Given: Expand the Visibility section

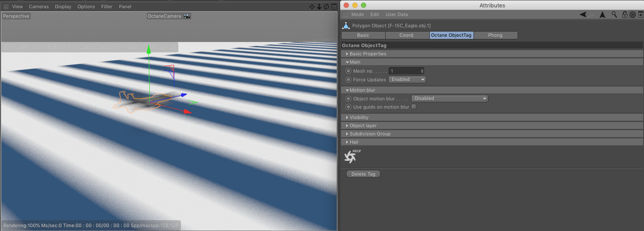Looking at the screenshot, I should (x=492, y=117).
